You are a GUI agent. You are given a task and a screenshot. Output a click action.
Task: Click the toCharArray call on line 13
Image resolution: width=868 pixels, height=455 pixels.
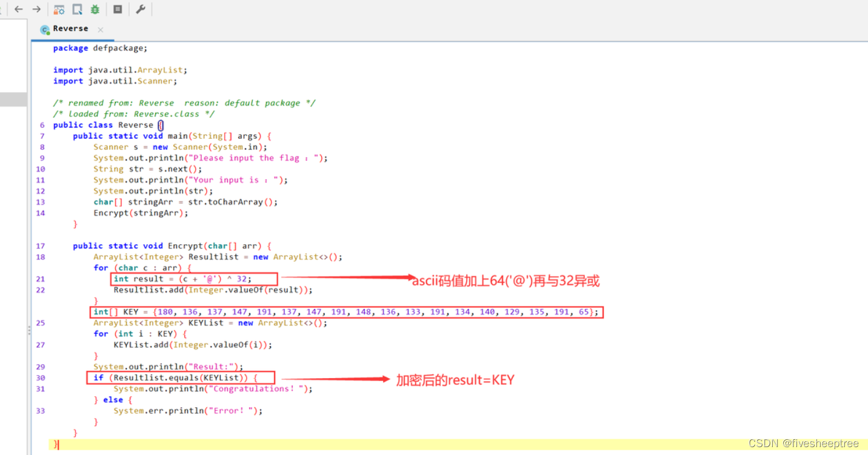tap(235, 202)
